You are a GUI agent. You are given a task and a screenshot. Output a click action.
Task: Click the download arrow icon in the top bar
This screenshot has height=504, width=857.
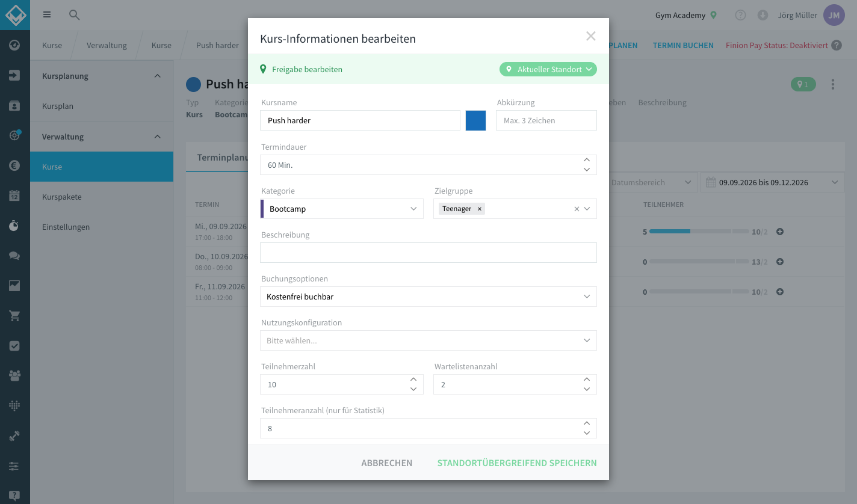point(763,15)
